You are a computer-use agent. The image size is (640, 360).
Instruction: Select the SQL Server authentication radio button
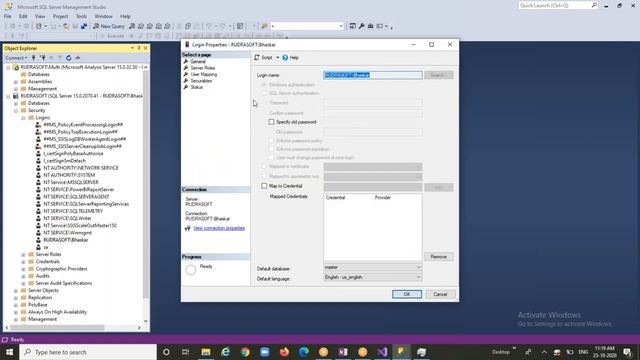[264, 93]
